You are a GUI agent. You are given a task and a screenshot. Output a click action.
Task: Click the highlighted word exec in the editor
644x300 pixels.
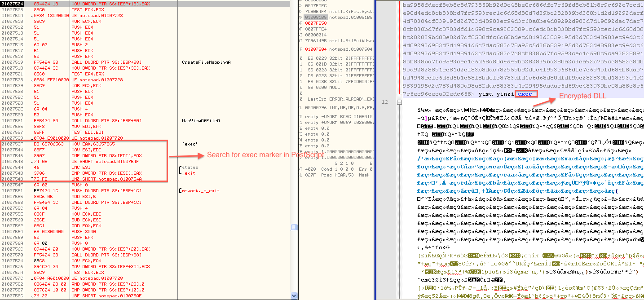click(525, 94)
